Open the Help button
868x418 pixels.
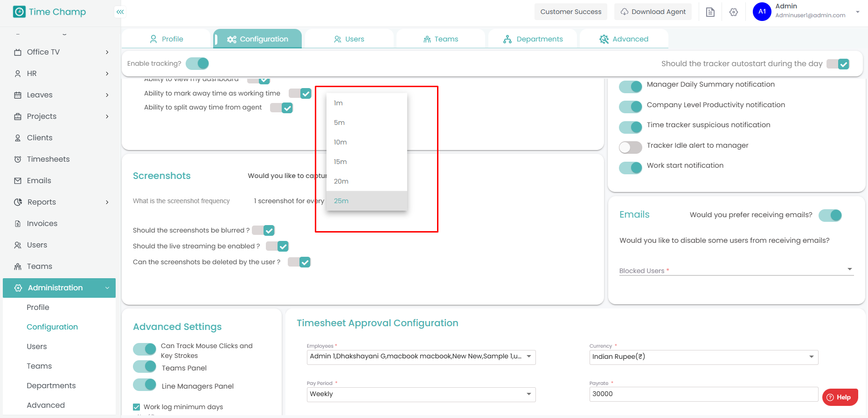[840, 397]
